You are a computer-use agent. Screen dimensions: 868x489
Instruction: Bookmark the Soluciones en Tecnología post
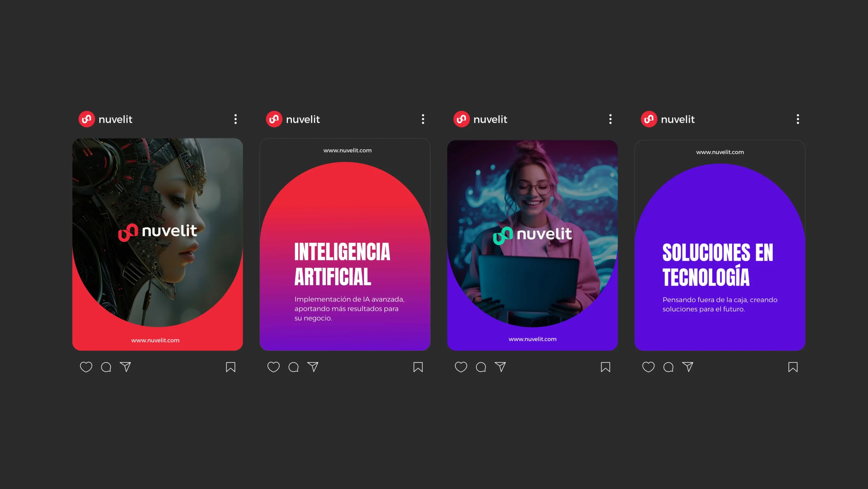tap(793, 367)
